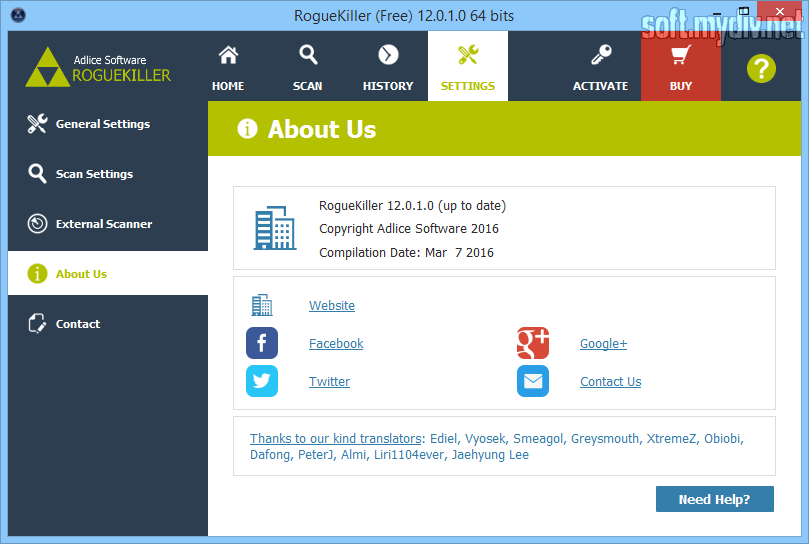Open the Facebook link
Viewport: 809px width, 544px height.
pos(336,343)
